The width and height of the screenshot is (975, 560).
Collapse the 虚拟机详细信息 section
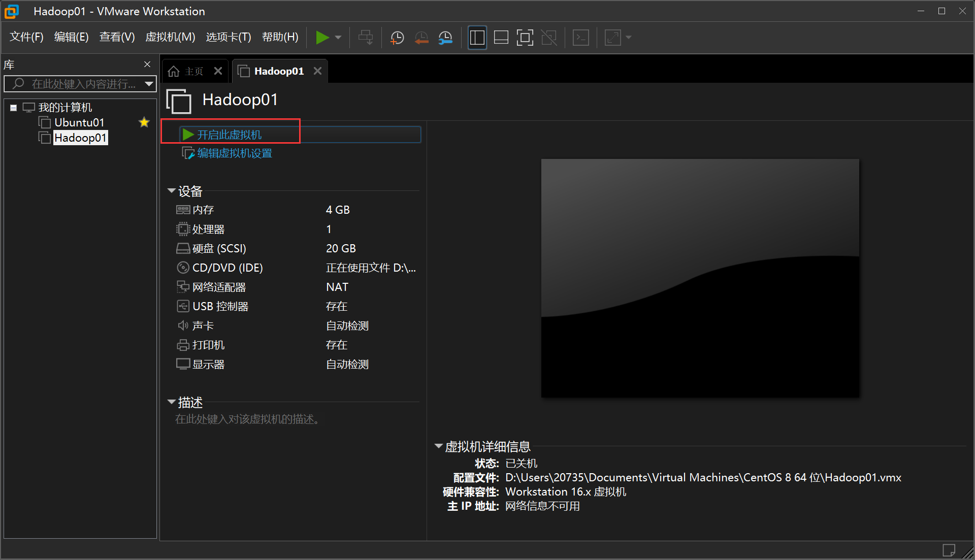[439, 446]
